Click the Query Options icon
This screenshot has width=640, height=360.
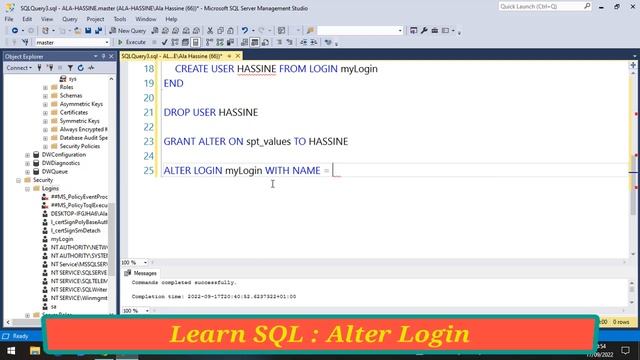pyautogui.click(x=185, y=42)
